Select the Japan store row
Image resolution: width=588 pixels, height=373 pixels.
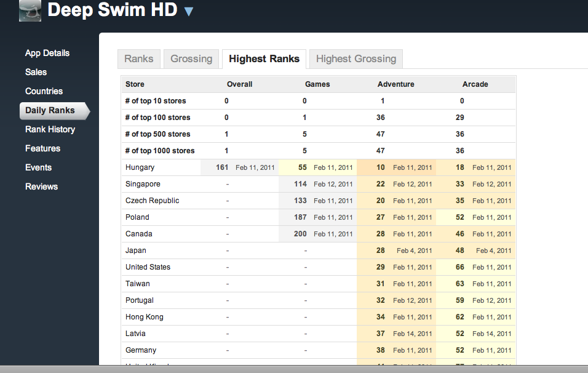318,251
